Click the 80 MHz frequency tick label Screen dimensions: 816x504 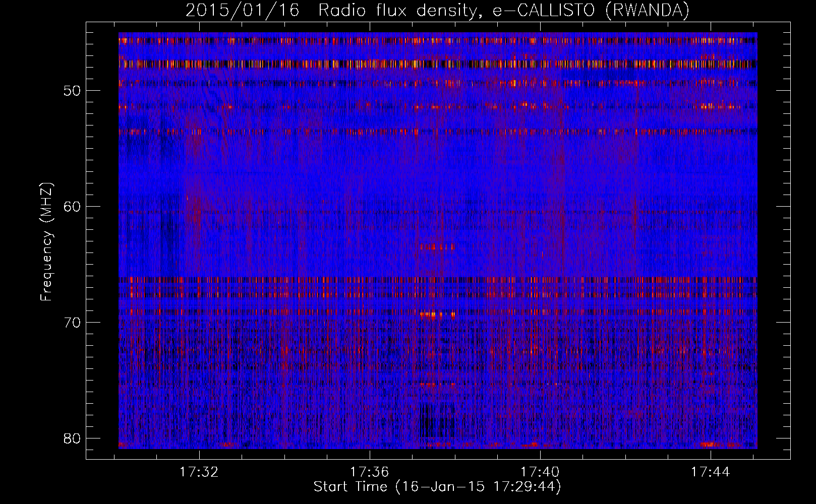click(72, 438)
